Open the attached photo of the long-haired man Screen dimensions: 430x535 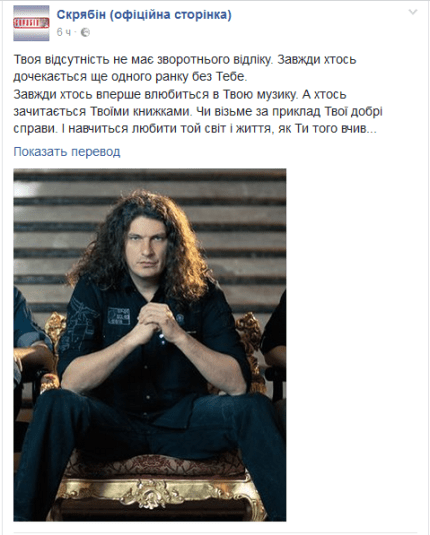point(150,345)
